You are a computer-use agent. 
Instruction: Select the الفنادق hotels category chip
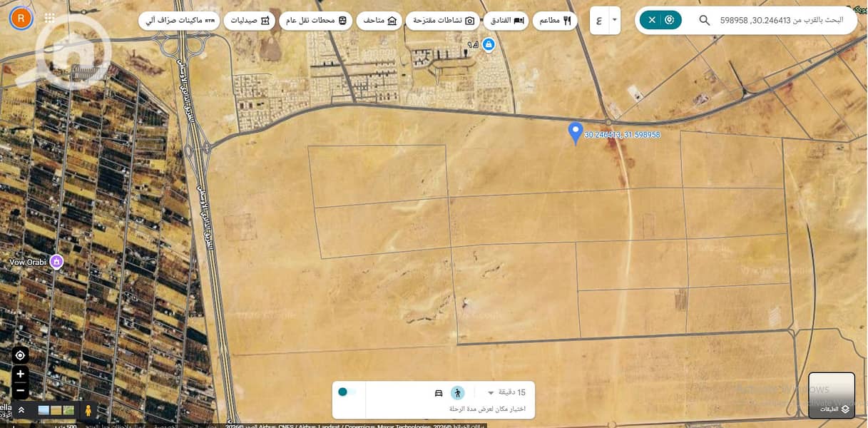[508, 21]
